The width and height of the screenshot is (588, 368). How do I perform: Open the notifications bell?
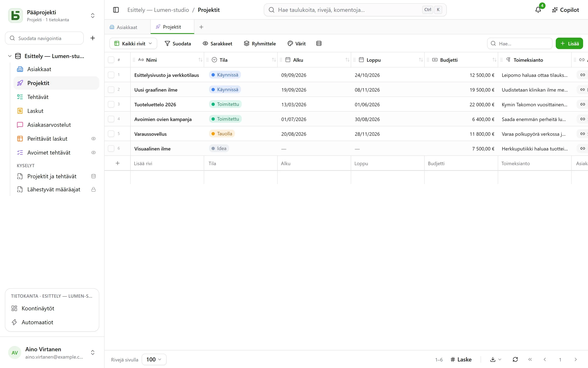pyautogui.click(x=538, y=10)
